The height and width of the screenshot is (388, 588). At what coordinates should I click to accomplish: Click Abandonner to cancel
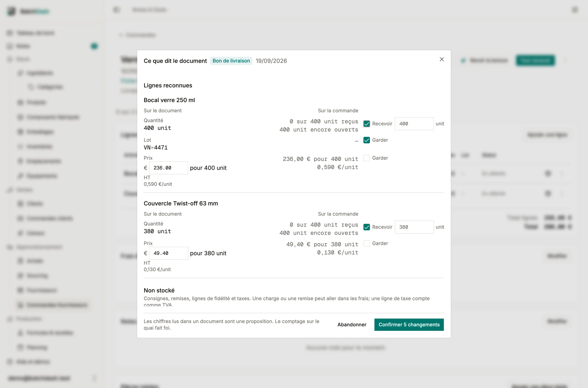(x=352, y=324)
